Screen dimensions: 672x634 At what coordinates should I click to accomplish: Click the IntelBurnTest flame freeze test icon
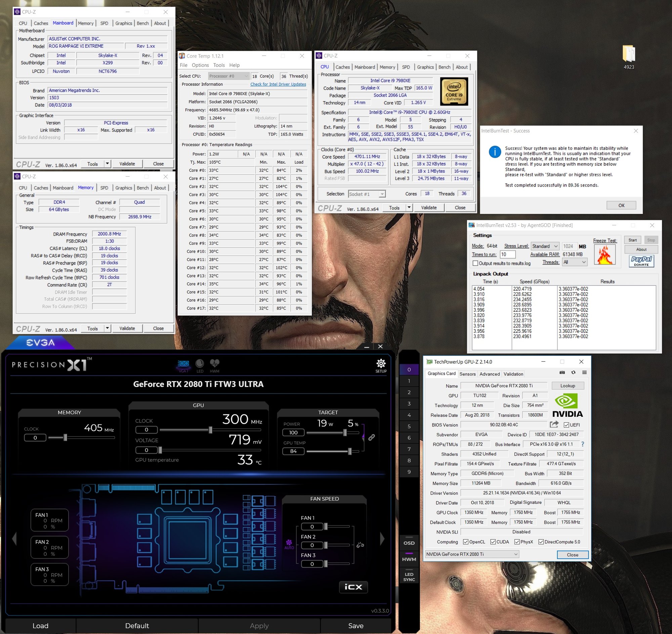[605, 255]
